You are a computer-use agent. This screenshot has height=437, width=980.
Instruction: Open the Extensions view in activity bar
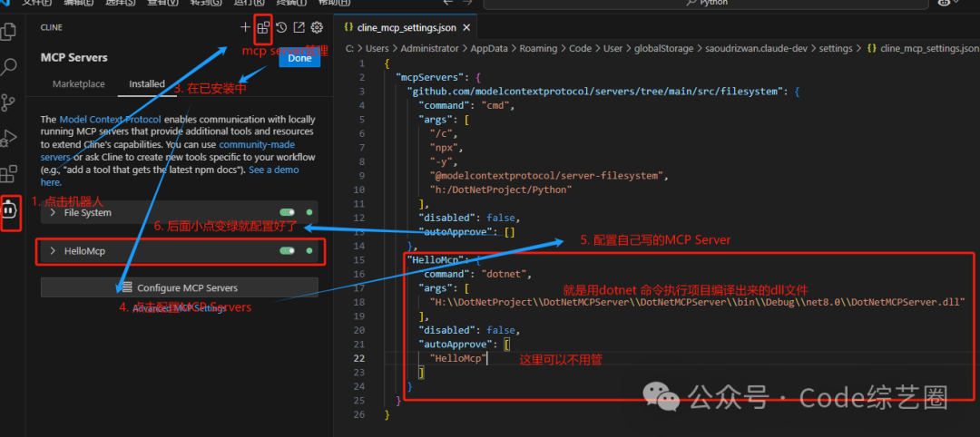click(x=9, y=173)
